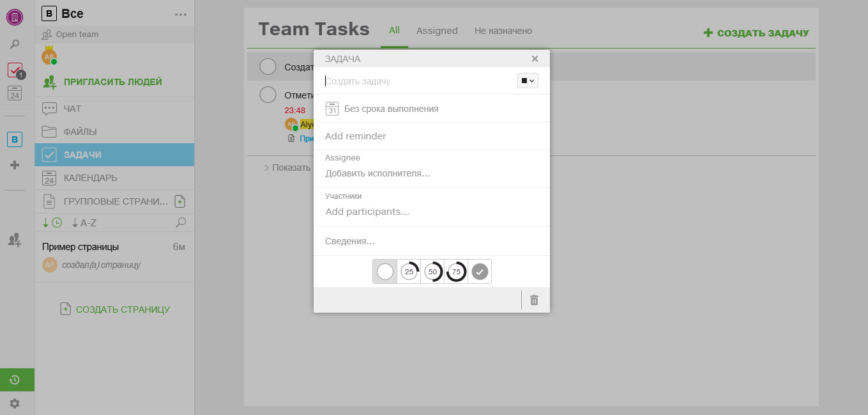Click the add group page icon
The image size is (868, 415).
tap(180, 201)
